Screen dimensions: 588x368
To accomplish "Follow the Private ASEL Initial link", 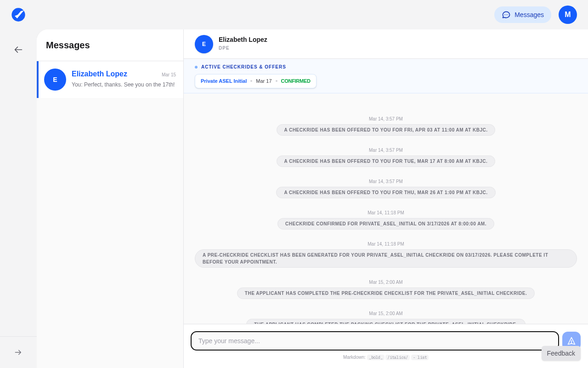I will tap(224, 81).
